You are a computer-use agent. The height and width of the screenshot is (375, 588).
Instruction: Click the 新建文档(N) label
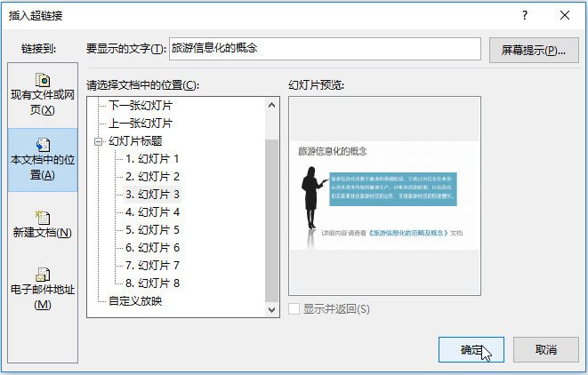(43, 232)
